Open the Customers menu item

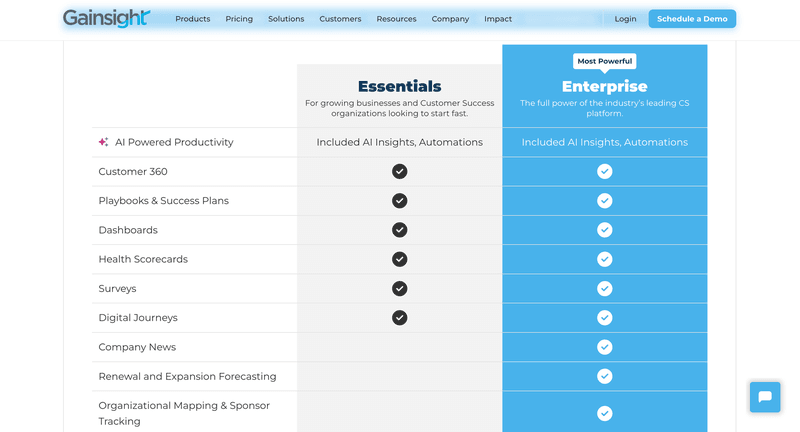click(x=340, y=19)
